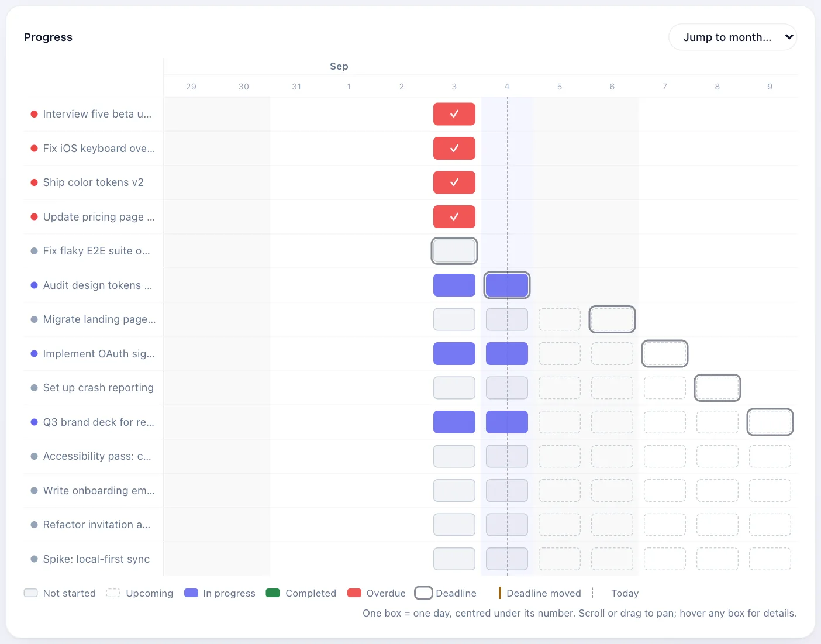Screen dimensions: 821x644
Task: Click the Sep 4 deadline box for Audit design tokens
Action: point(507,285)
